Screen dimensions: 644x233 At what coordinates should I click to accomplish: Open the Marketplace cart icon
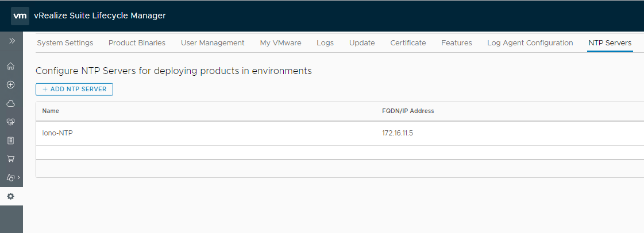click(x=10, y=159)
